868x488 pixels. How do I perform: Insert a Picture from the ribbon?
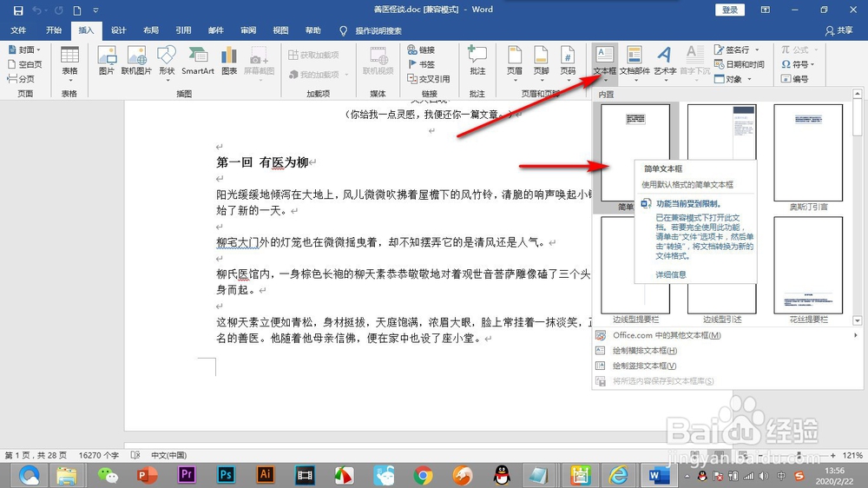pyautogui.click(x=106, y=61)
